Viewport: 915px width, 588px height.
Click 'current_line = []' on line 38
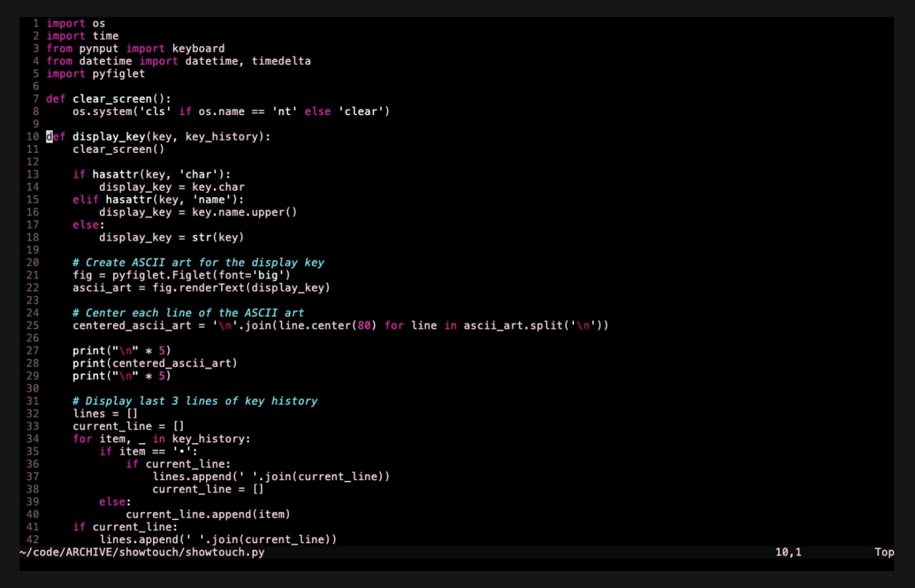208,489
